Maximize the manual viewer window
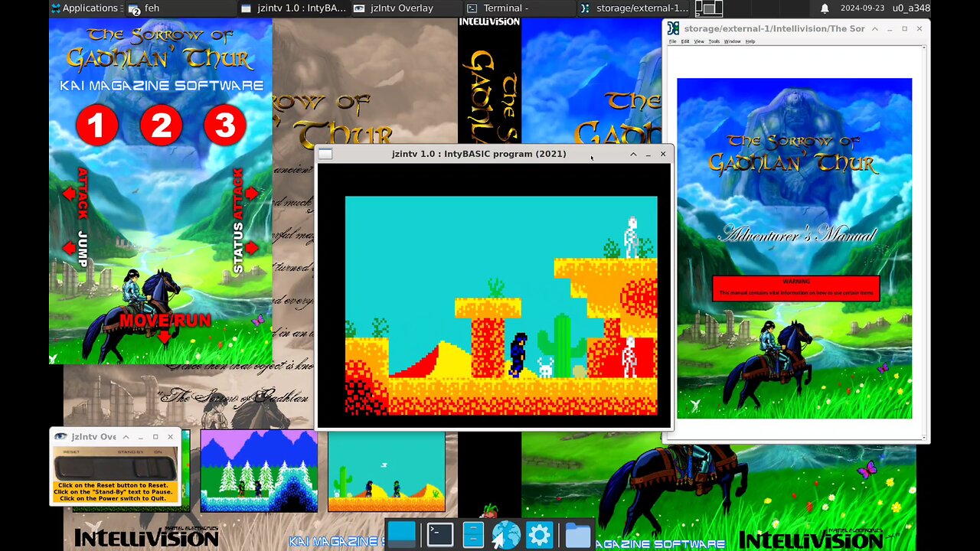980x551 pixels. coord(904,28)
